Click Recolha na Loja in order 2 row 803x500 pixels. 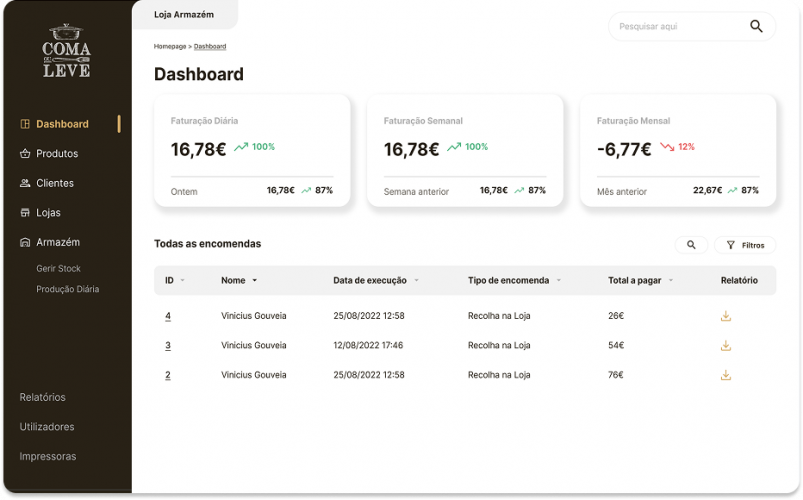coord(499,376)
